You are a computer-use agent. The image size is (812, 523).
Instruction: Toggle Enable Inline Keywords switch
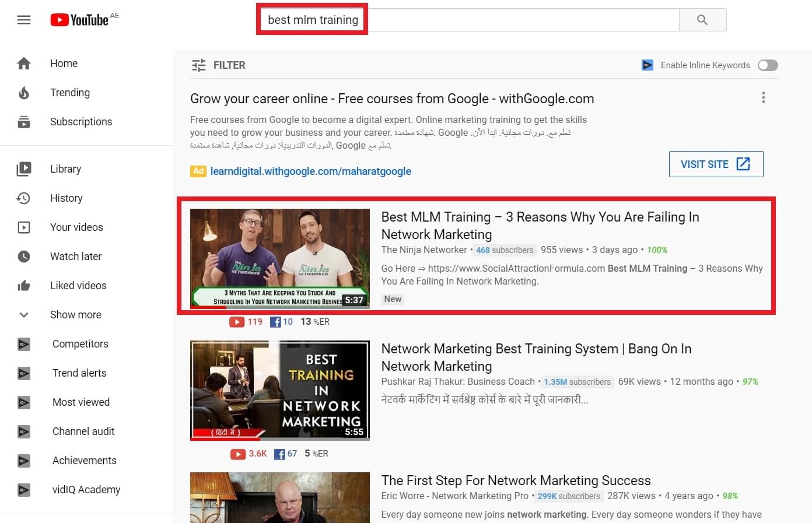coord(768,65)
